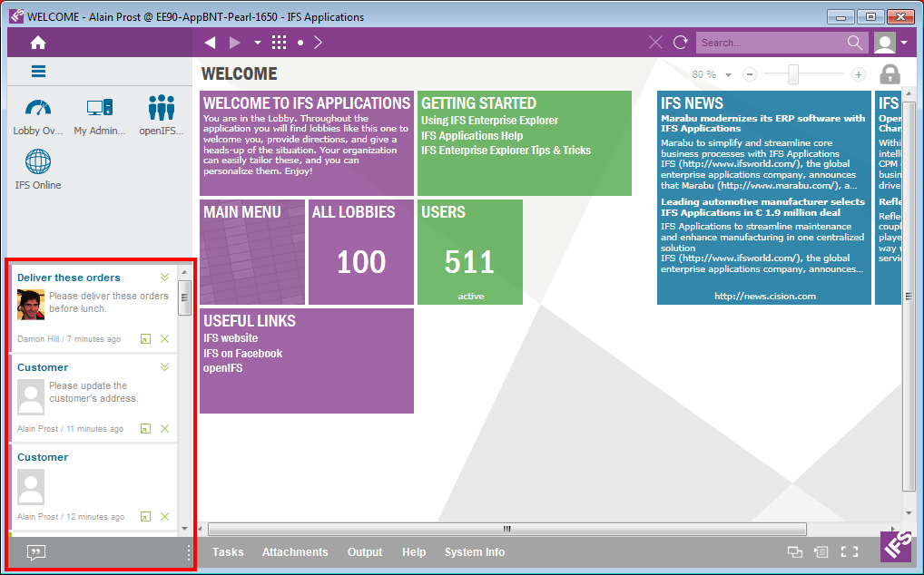Open the Tasks menu
Screen dimensions: 924x575
click(x=228, y=552)
